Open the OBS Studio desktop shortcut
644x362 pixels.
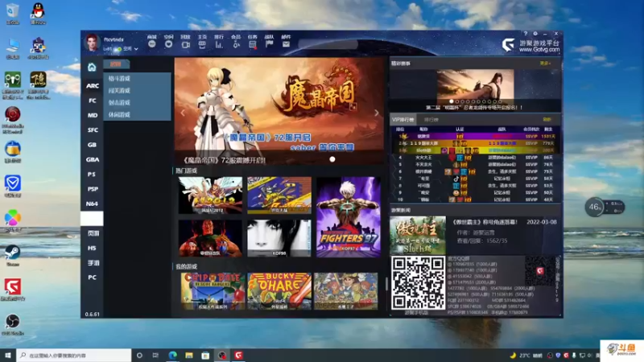click(13, 324)
